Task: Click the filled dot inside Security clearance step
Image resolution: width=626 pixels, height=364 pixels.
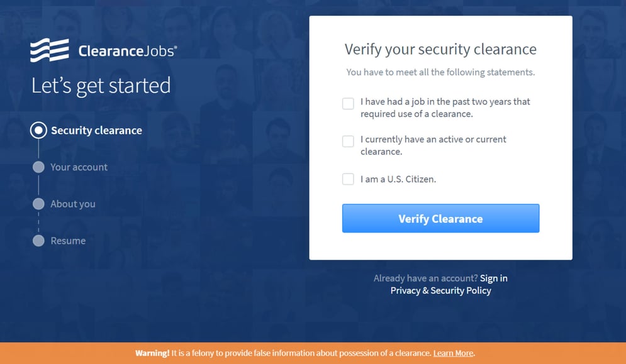Action: 38,130
